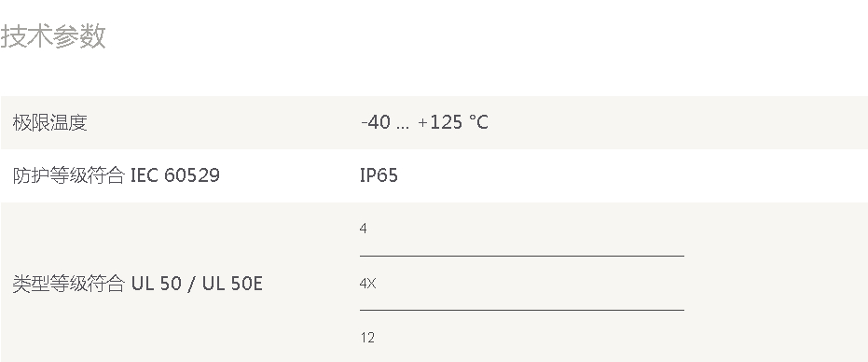Click the type rating value 4
Viewport: 868px width, 362px height.
(364, 229)
